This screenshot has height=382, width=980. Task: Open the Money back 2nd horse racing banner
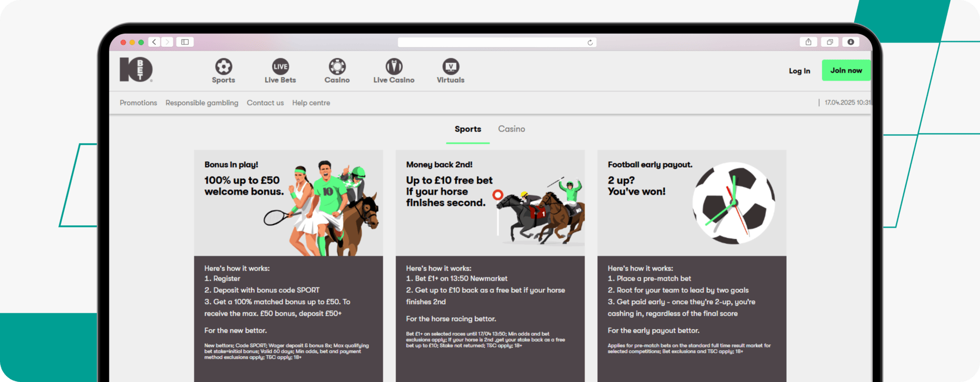[490, 203]
